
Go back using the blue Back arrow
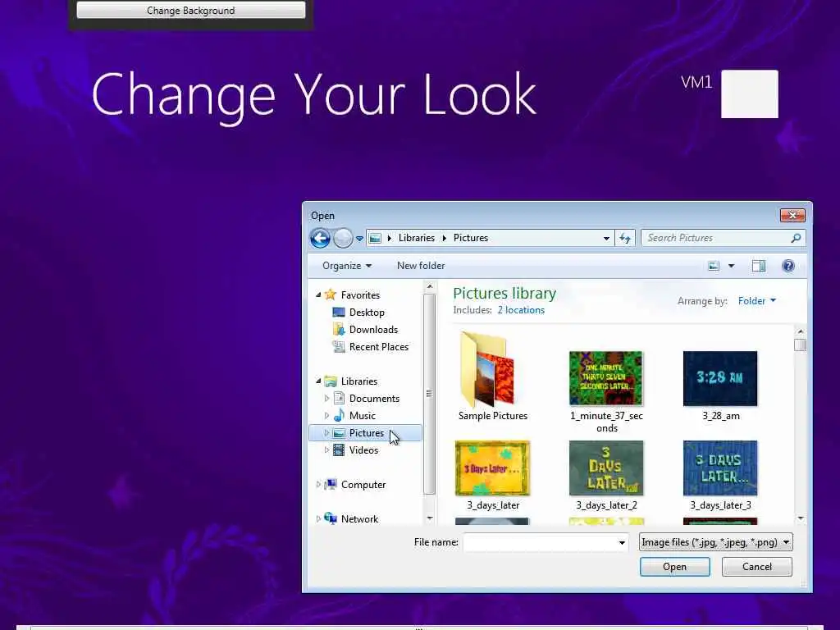[321, 238]
